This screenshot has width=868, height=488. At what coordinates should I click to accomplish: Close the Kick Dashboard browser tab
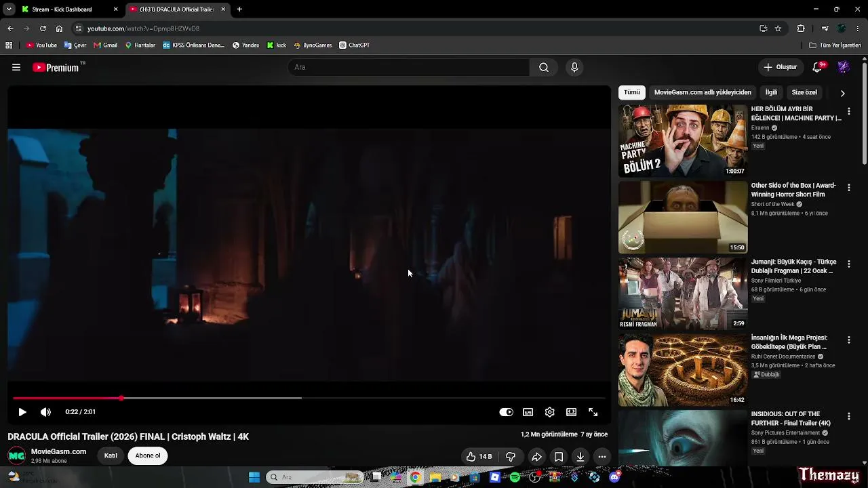click(x=116, y=9)
